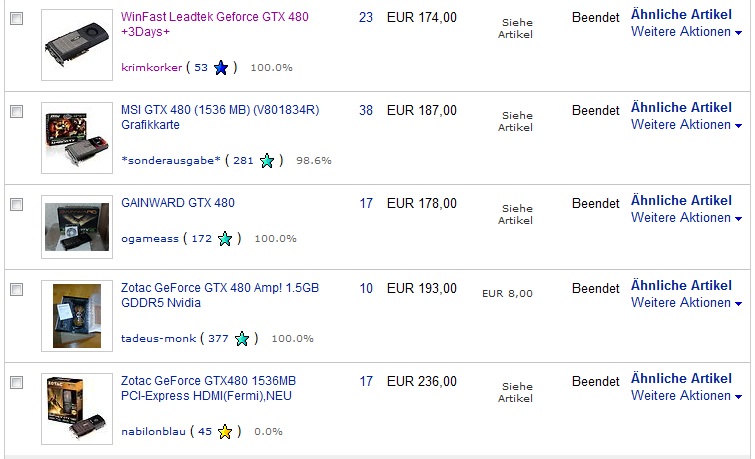Screen dimensions: 755x459
Task: Check the GAINWARD GTX 480 checkbox
Action: pos(16,205)
